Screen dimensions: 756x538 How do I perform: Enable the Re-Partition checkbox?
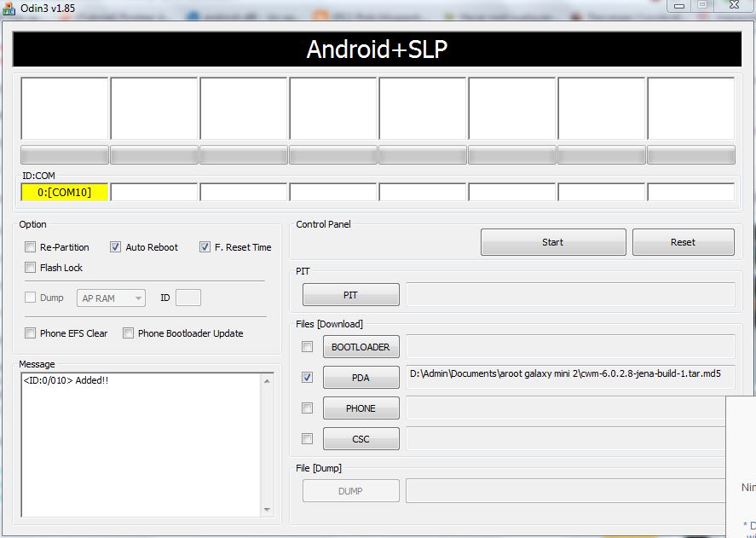click(x=30, y=247)
